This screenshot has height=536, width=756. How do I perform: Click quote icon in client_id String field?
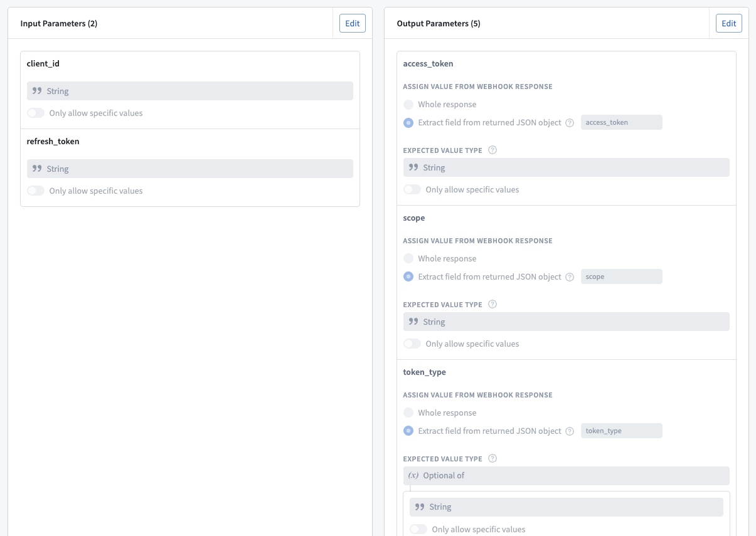(37, 91)
